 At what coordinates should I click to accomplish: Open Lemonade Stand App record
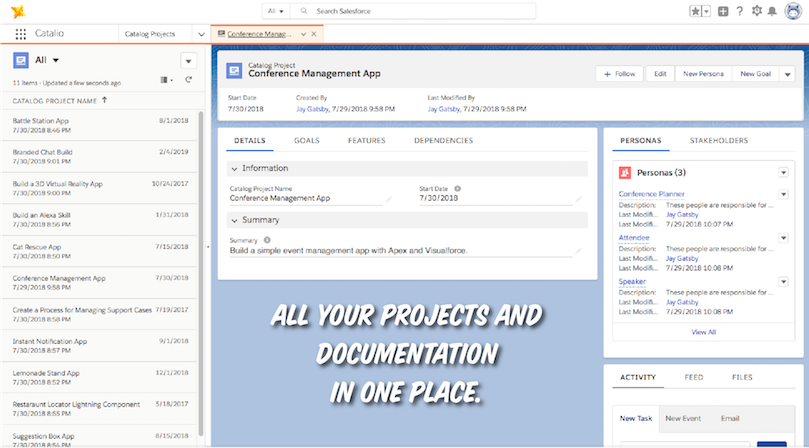(x=46, y=373)
